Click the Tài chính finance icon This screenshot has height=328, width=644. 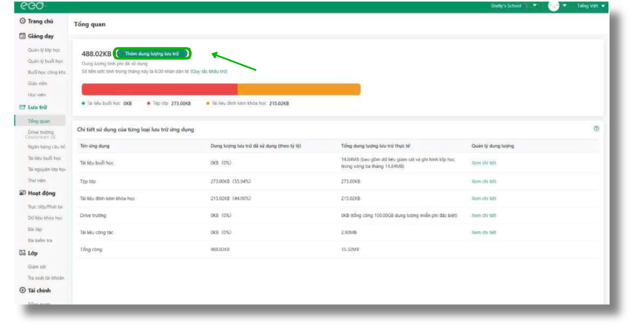point(22,290)
